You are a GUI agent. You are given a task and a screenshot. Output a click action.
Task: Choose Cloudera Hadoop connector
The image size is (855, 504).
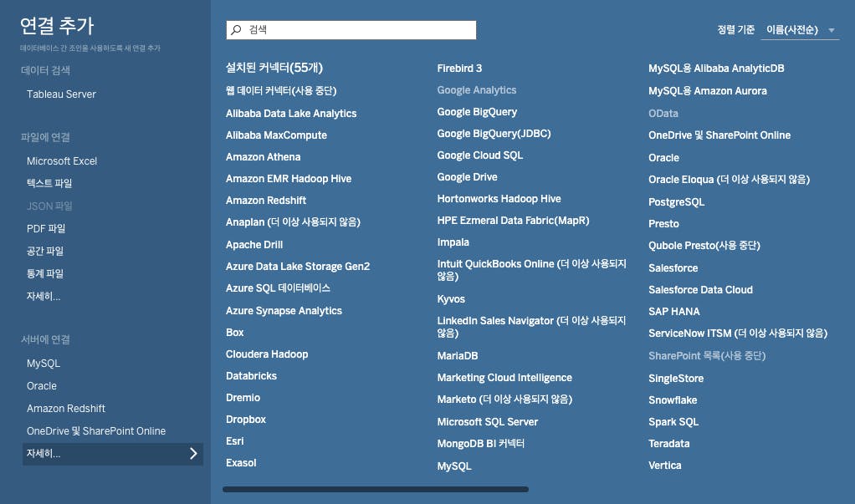[267, 354]
